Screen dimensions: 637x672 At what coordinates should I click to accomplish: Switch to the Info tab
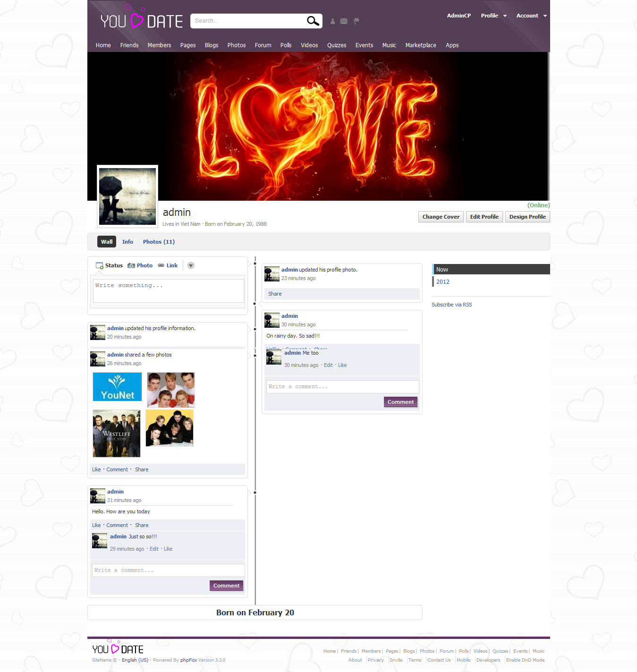point(127,242)
